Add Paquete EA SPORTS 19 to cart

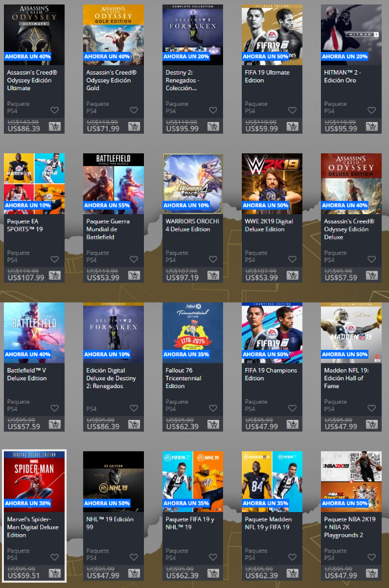[55, 277]
